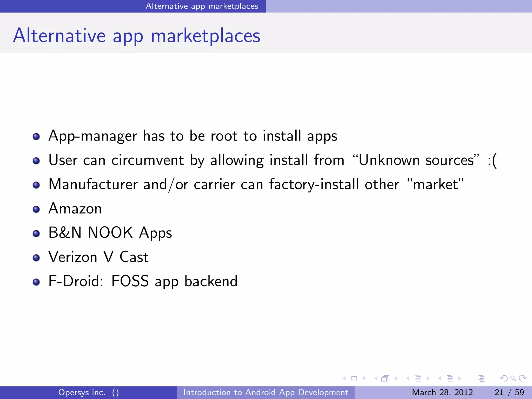The width and height of the screenshot is (532, 399).
Task: Go to next slide arrow
Action: [x=364, y=378]
